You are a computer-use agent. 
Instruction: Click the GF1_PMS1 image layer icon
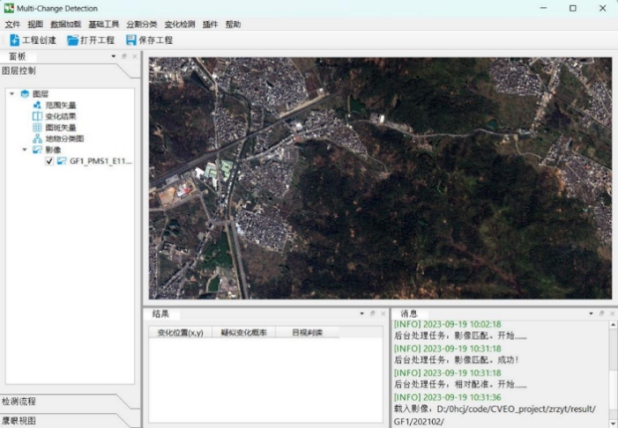pos(61,160)
